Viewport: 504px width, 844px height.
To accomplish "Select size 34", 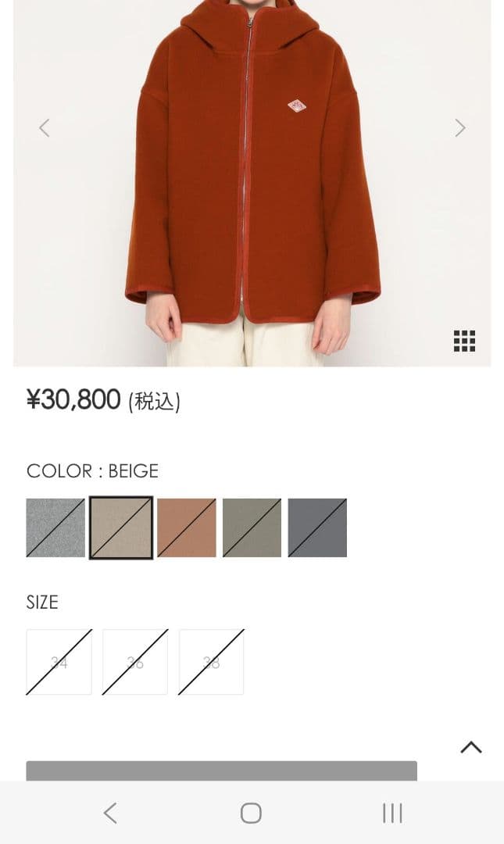I will [x=59, y=662].
